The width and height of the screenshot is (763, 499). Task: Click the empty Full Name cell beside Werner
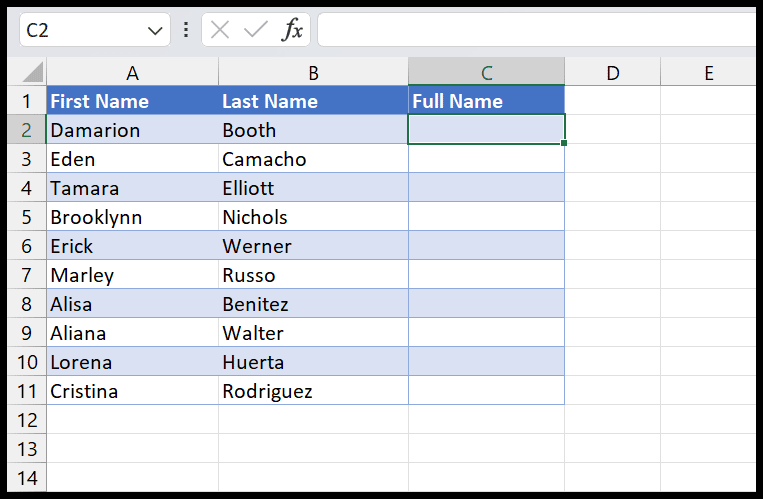487,246
